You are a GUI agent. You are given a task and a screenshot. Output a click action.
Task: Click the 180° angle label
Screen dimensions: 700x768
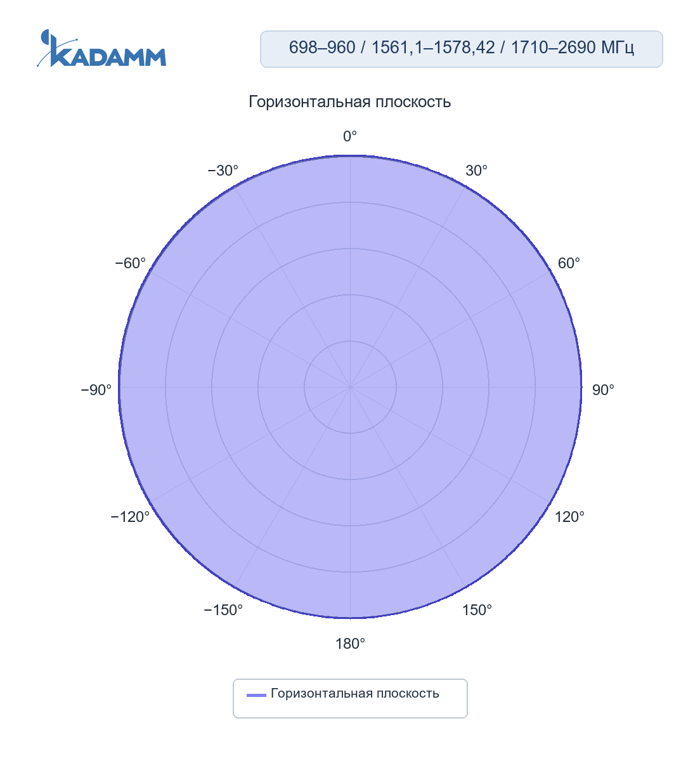tap(350, 644)
